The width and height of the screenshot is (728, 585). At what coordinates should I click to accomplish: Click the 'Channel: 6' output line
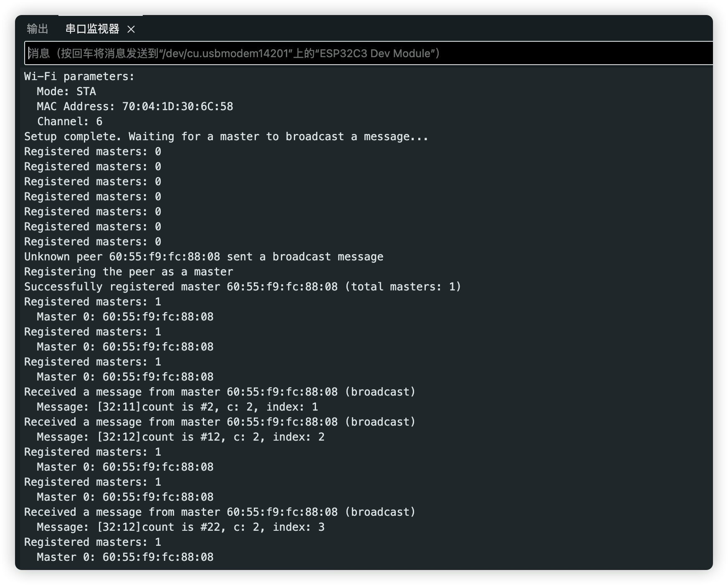click(70, 122)
